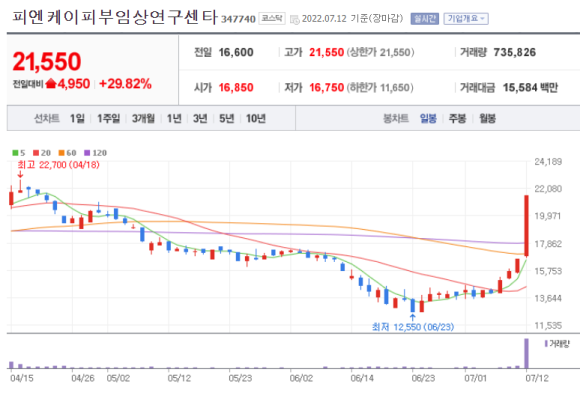Click the green 5-day moving average legend
This screenshot has height=393, width=580.
[x=19, y=153]
